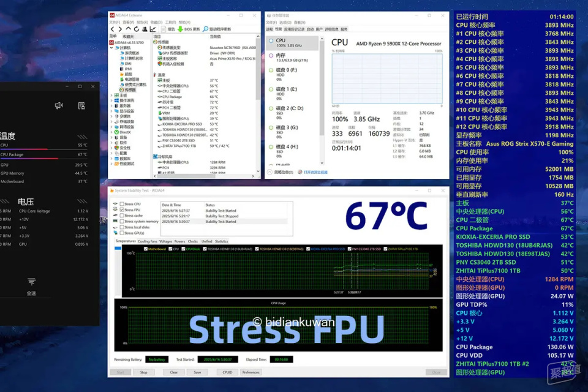
Task: Select CPU item in Task Manager sidebar
Action: coord(293,43)
